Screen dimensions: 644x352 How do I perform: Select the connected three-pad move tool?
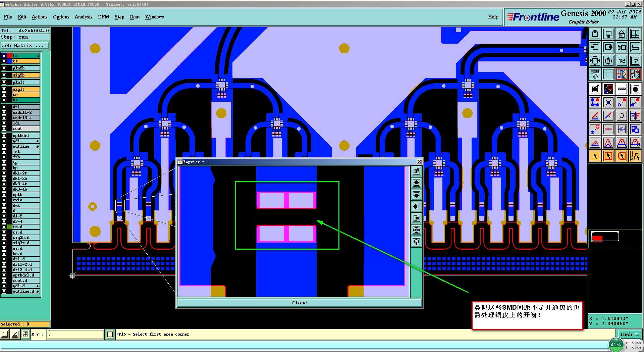pyautogui.click(x=595, y=102)
